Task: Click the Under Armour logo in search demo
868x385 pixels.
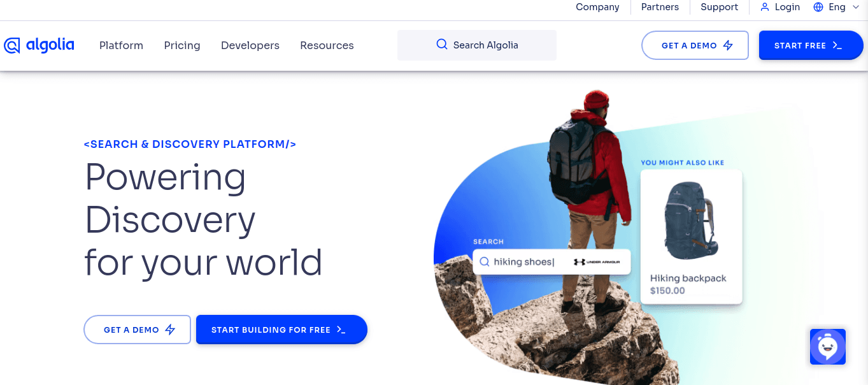Action: tap(597, 262)
